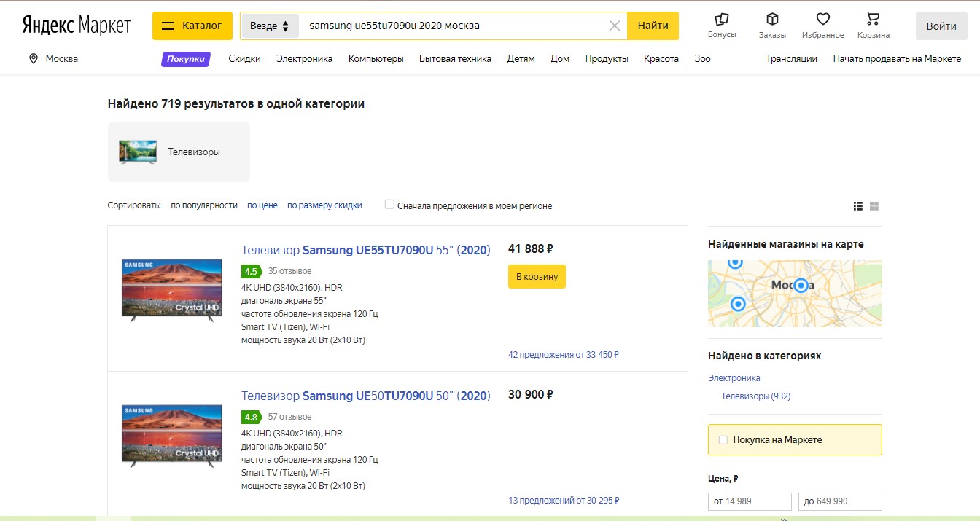Open the Телевизоры (932) category link
The width and height of the screenshot is (980, 521).
(755, 396)
